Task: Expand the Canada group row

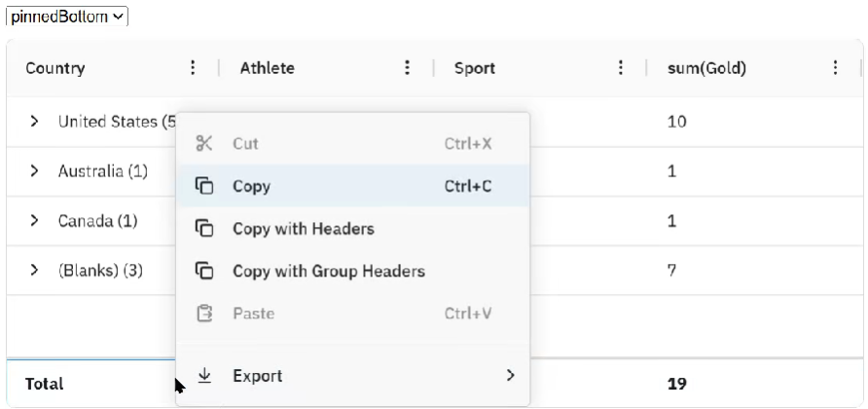Action: (x=34, y=221)
